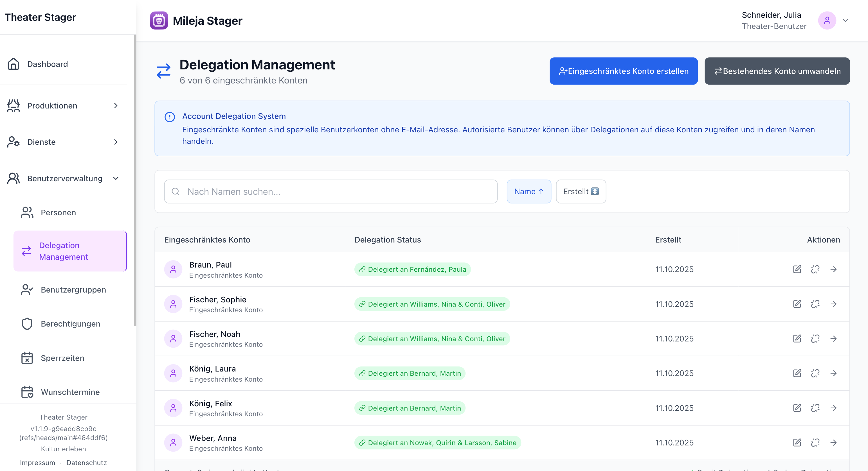This screenshot has width=868, height=471.
Task: Click arrow icon for Fischer, Noah row
Action: pyautogui.click(x=833, y=338)
